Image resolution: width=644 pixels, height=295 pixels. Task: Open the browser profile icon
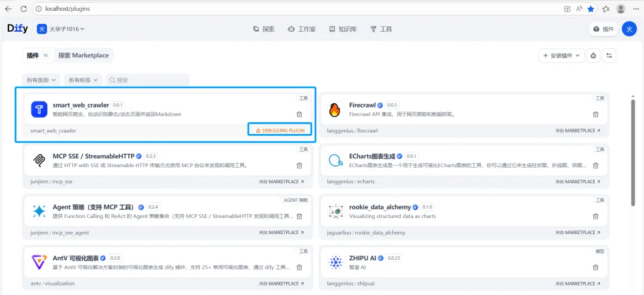click(621, 8)
